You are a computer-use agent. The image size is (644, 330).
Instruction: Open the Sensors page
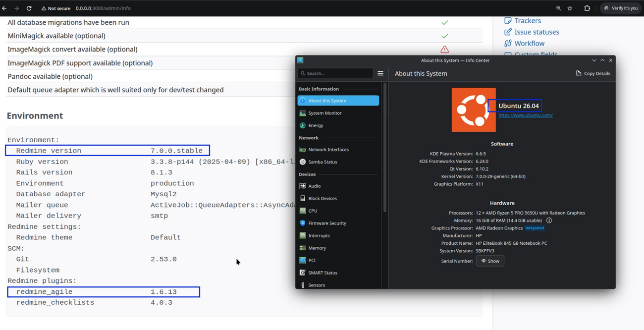click(338, 285)
